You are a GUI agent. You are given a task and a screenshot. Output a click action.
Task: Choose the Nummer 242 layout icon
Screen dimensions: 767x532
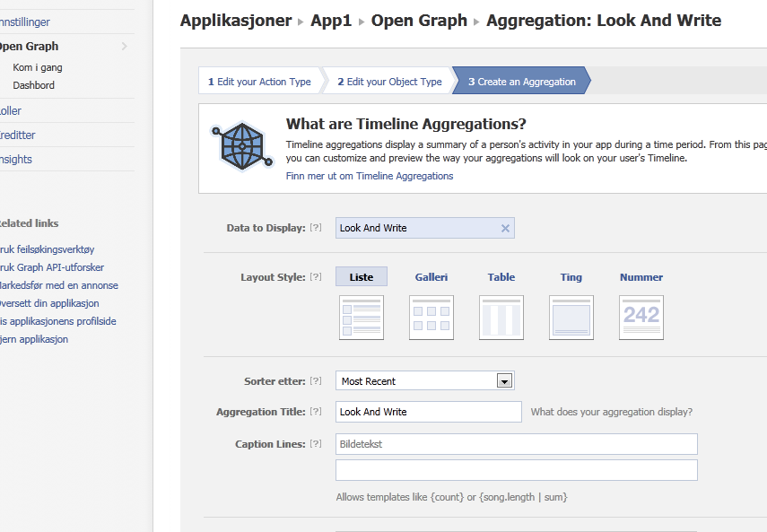pos(641,318)
